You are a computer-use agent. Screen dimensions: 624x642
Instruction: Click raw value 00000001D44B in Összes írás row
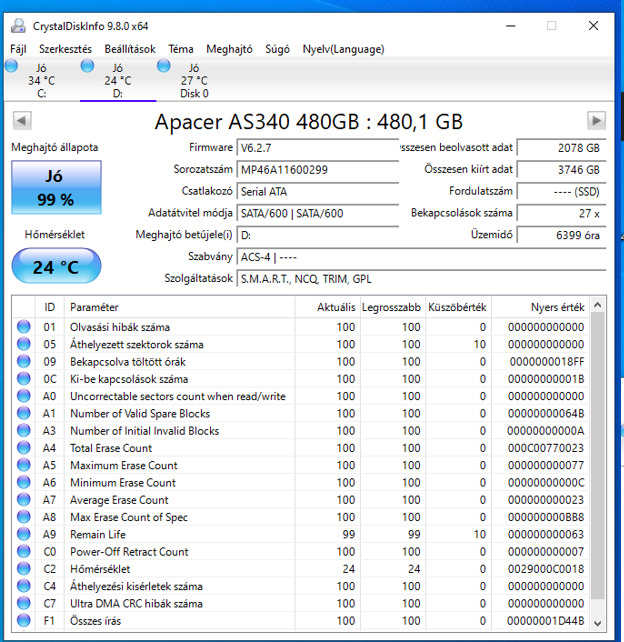pyautogui.click(x=546, y=621)
